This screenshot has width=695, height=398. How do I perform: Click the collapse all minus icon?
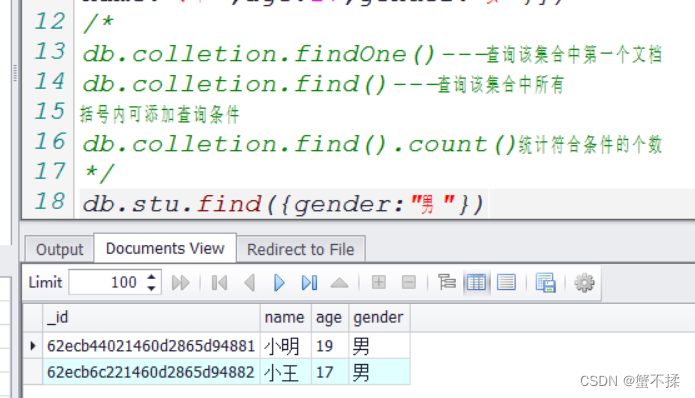(409, 282)
